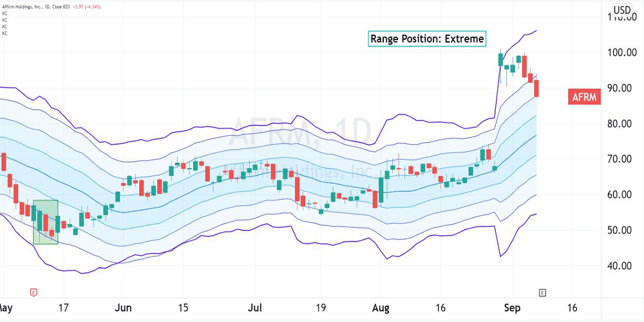This screenshot has height=322, width=644.
Task: Select the third KC indicator label
Action: click(5, 27)
